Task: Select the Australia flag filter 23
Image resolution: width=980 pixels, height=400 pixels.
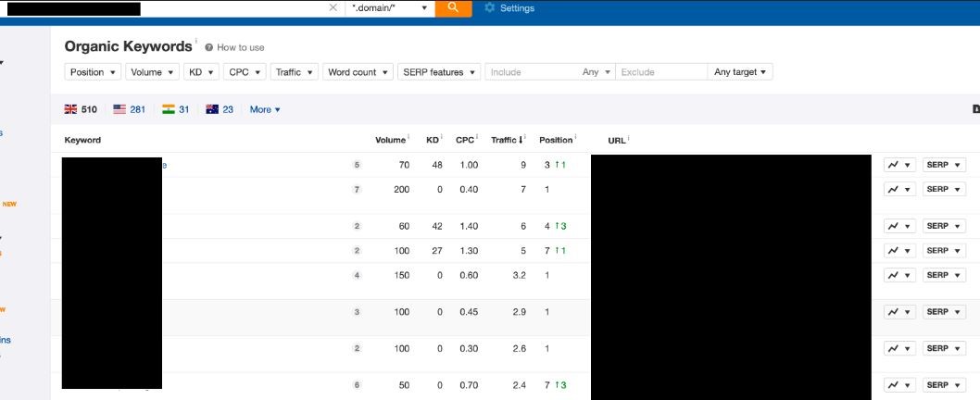Action: click(x=220, y=109)
